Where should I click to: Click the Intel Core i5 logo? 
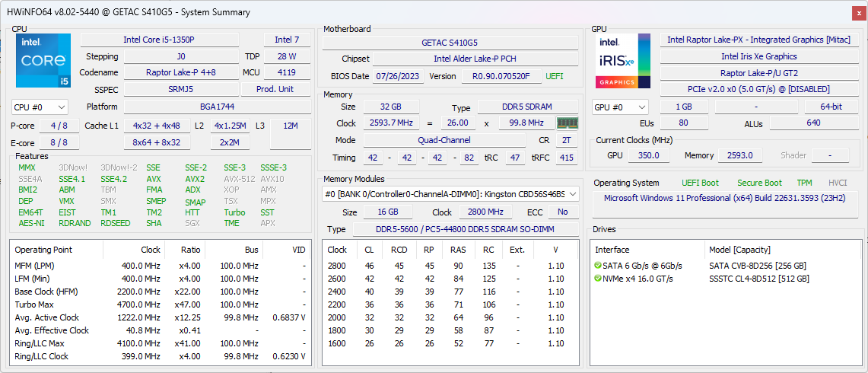43,61
